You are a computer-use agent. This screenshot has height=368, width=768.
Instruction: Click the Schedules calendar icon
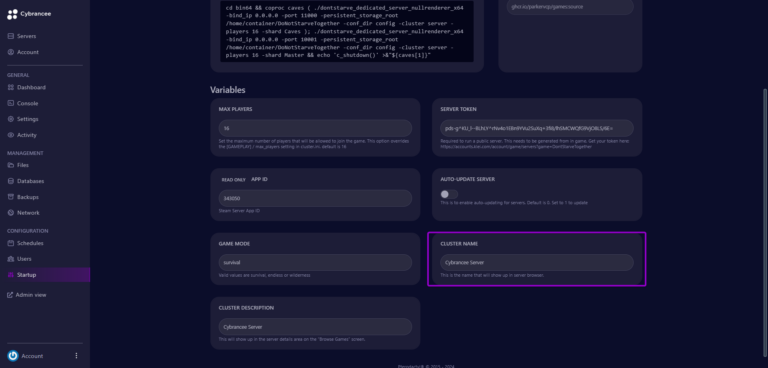pyautogui.click(x=11, y=243)
